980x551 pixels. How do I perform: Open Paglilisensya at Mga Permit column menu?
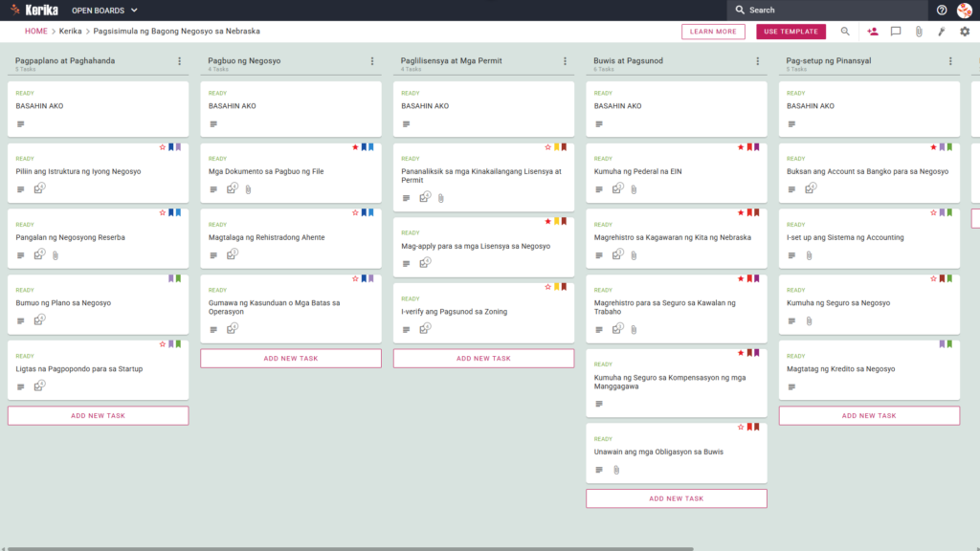coord(565,61)
